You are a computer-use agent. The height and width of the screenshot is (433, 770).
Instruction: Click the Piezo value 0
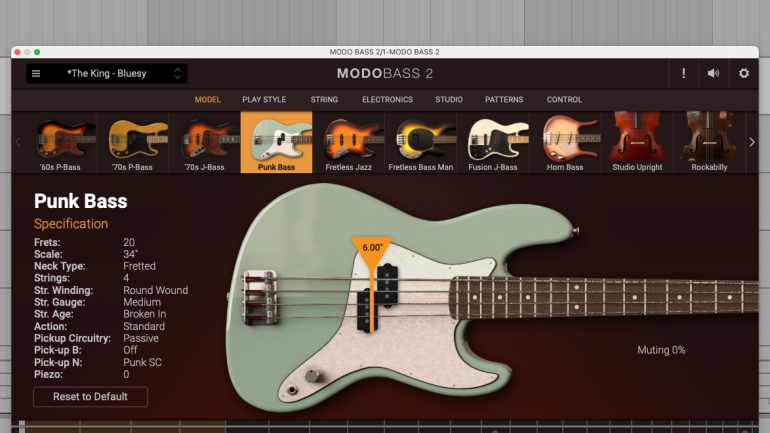point(126,374)
